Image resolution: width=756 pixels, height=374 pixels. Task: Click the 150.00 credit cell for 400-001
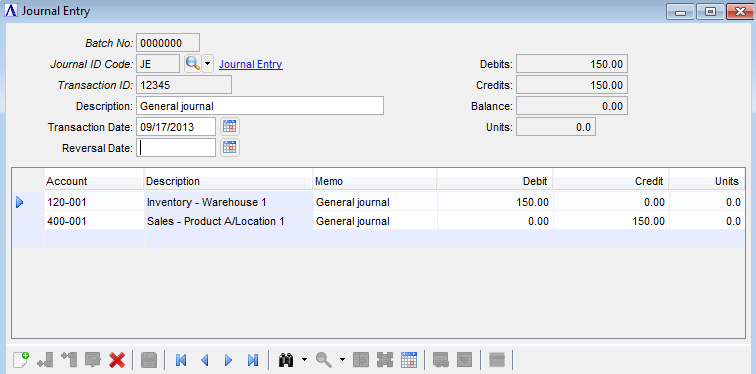pos(611,221)
